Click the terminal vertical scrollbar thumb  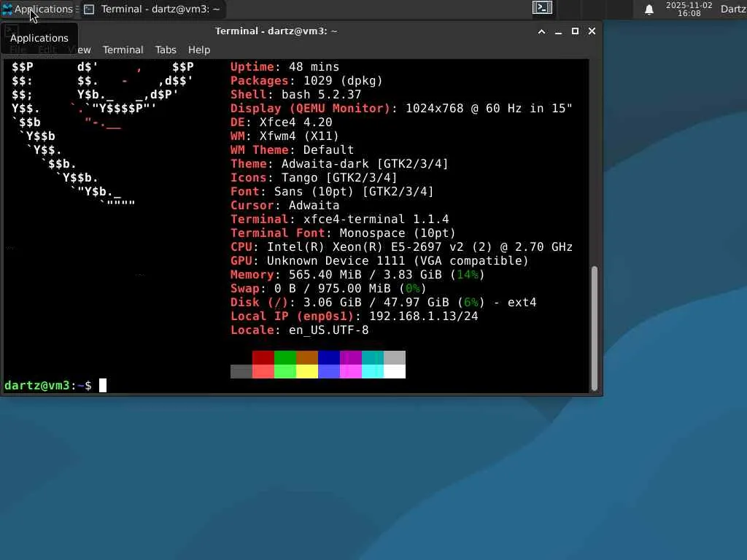coord(594,329)
